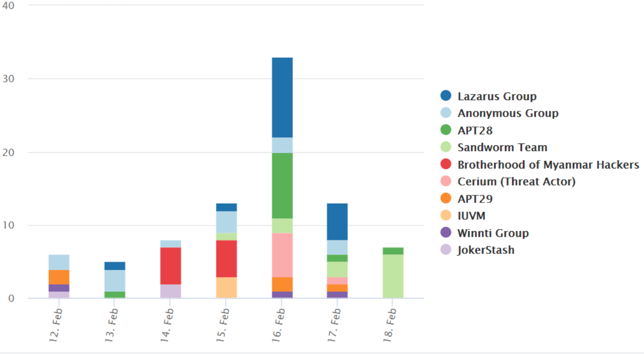Click the Cerium (Threat Actor) legend dot

point(446,181)
